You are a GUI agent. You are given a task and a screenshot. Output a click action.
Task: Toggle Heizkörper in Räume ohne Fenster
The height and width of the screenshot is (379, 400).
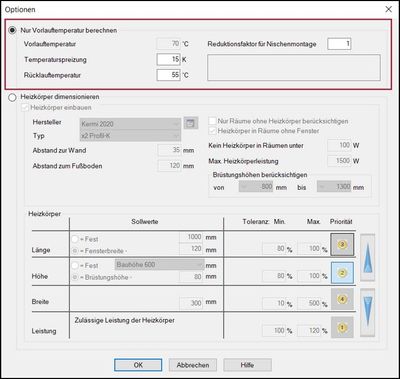point(212,131)
